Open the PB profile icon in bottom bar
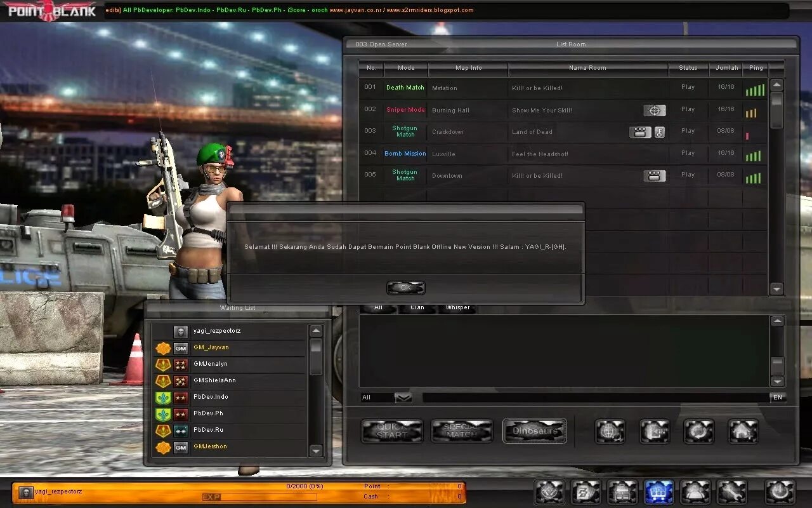 coord(586,492)
